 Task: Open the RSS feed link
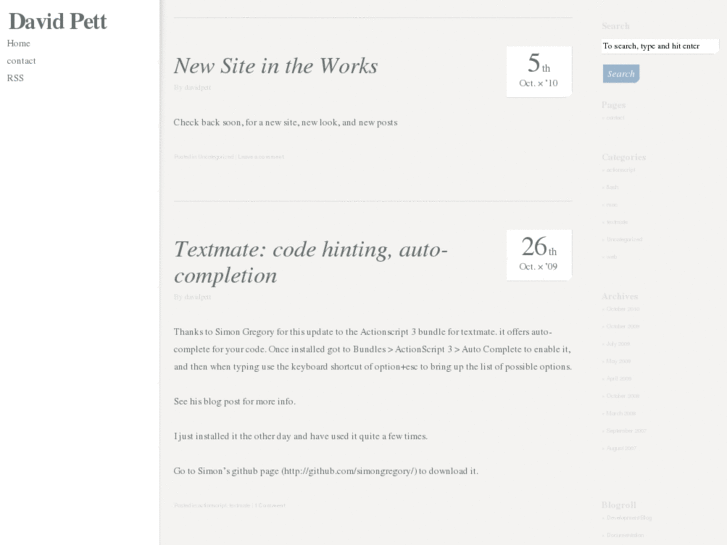pyautogui.click(x=15, y=78)
